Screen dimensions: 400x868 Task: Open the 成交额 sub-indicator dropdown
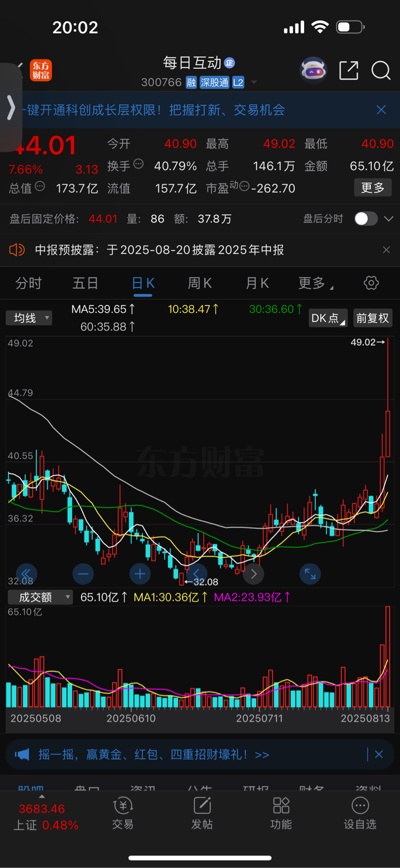40,597
